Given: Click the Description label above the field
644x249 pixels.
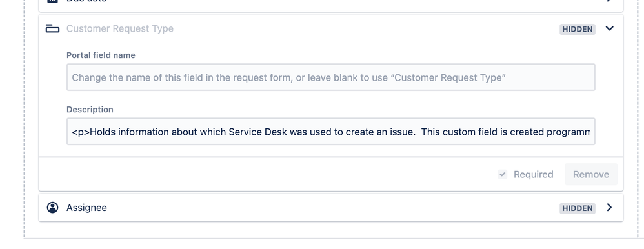Looking at the screenshot, I should coord(90,110).
